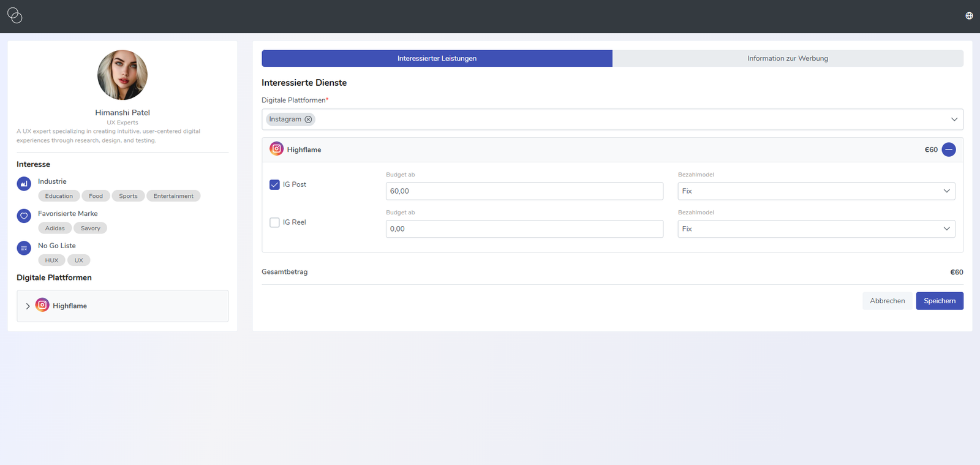
Task: Click the Himanshi Patel name
Action: [123, 113]
